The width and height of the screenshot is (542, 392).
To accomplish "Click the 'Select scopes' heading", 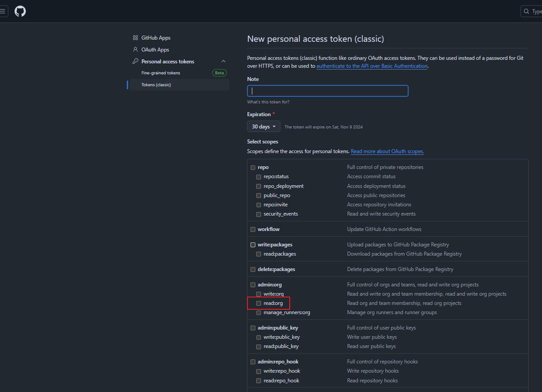I will click(x=263, y=142).
